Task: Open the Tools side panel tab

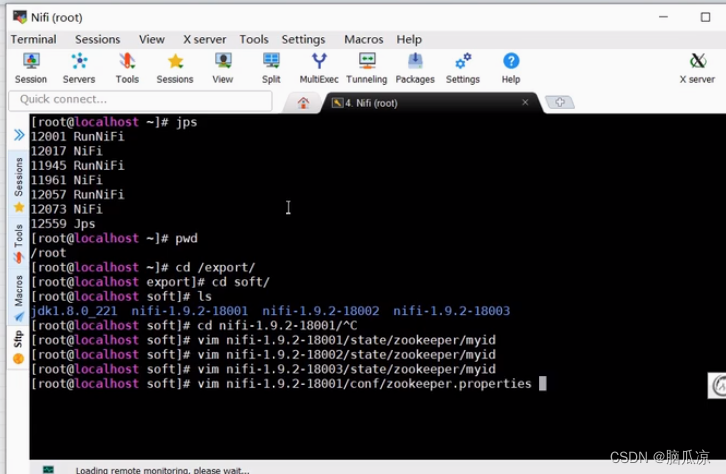Action: 19,243
